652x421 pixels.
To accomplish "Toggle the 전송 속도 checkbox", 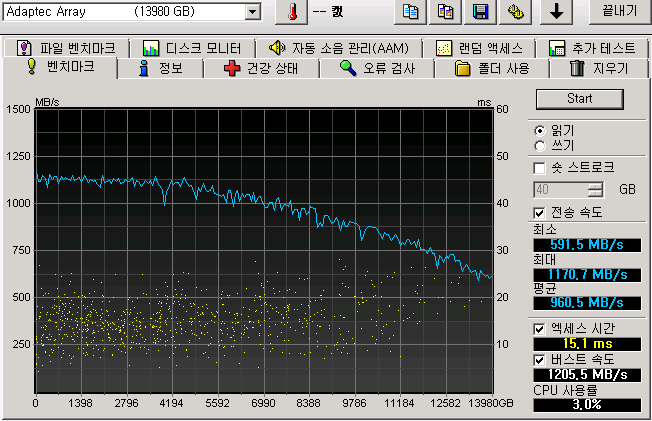I will pos(539,213).
